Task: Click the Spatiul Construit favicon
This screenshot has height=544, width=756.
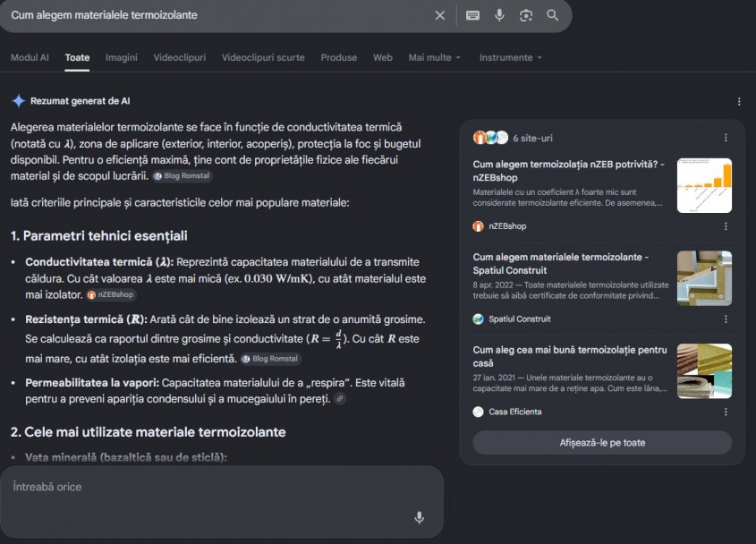Action: click(x=478, y=319)
